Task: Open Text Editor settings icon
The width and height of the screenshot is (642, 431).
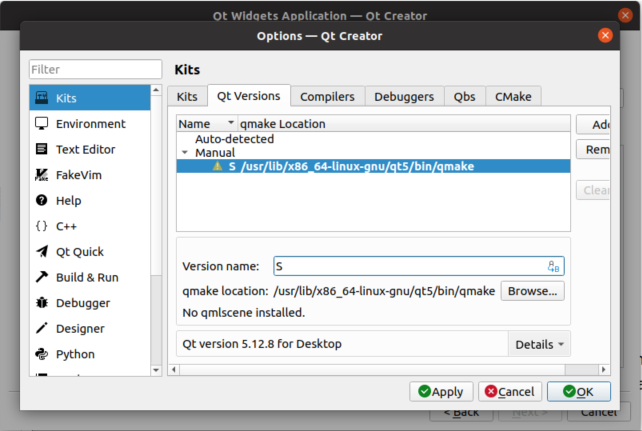Action: pos(41,149)
